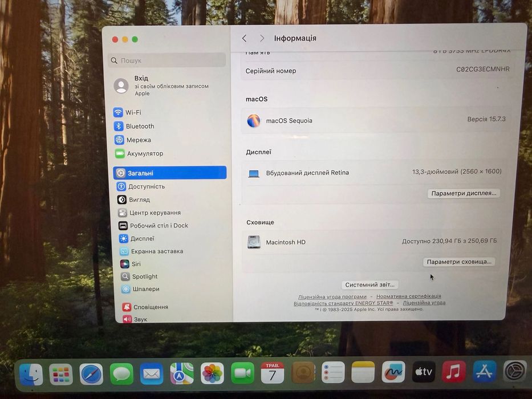532x399 pixels.
Task: Click serial number C02CG3ECMNHR
Action: 483,69
